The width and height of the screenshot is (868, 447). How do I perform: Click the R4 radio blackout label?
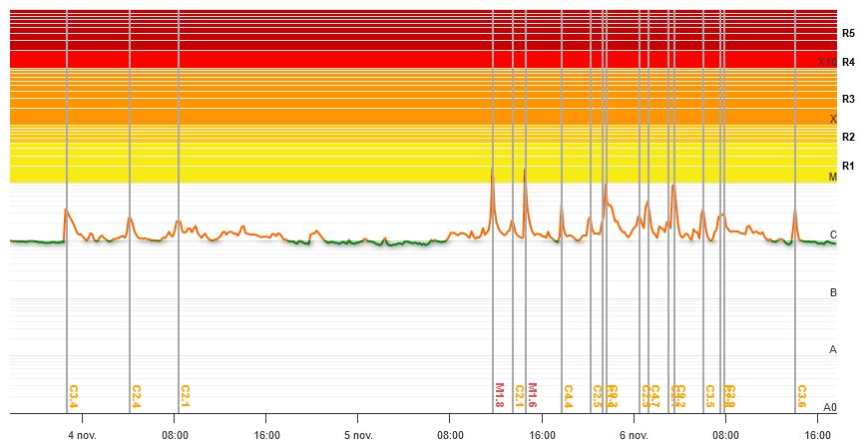click(848, 62)
